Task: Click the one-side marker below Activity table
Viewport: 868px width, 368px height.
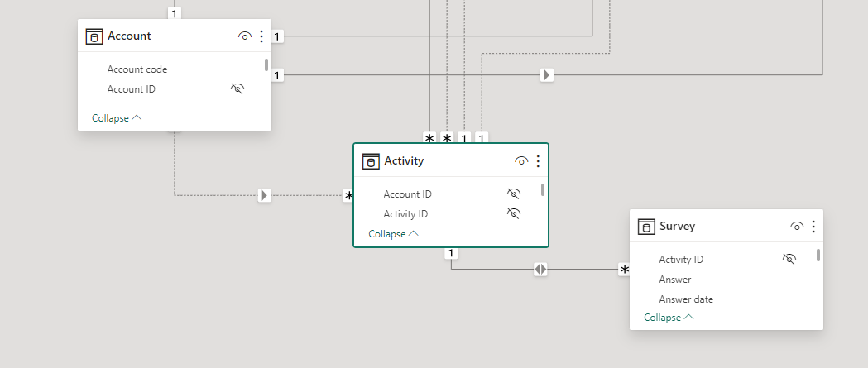Action: tap(451, 253)
